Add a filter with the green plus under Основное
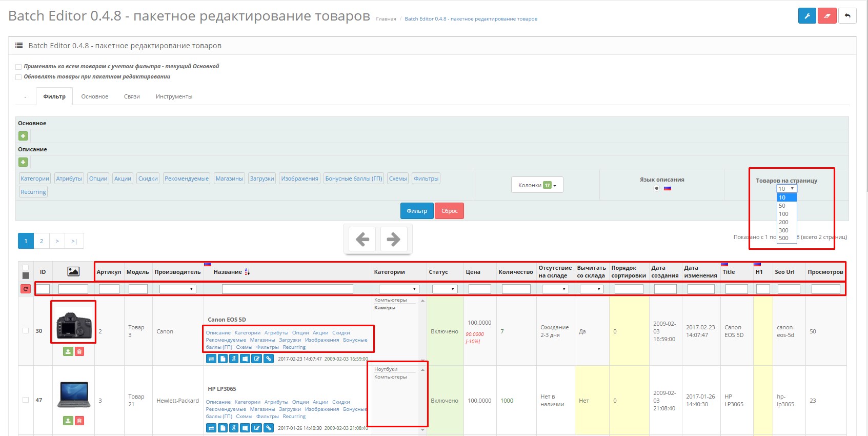 pos(23,136)
